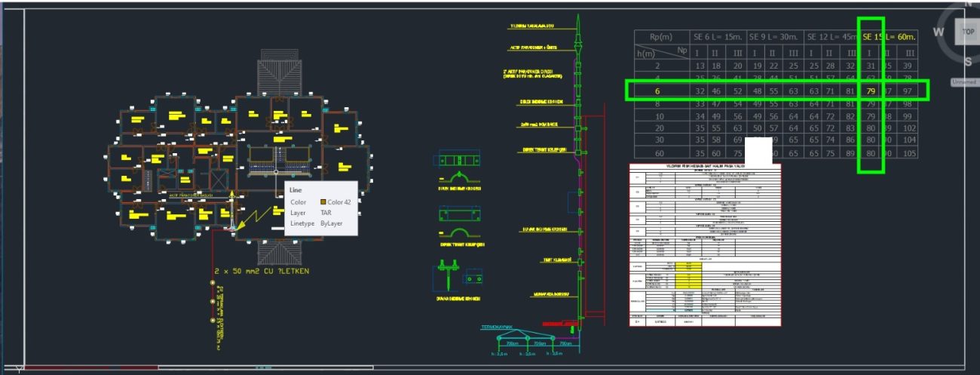
Task: Click the top green clamp bracket detail
Action: pos(459,161)
